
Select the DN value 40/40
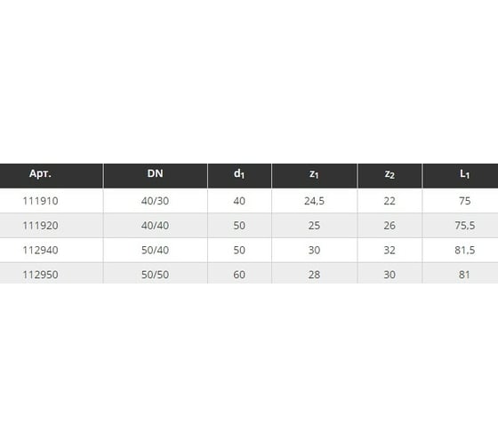(x=155, y=226)
